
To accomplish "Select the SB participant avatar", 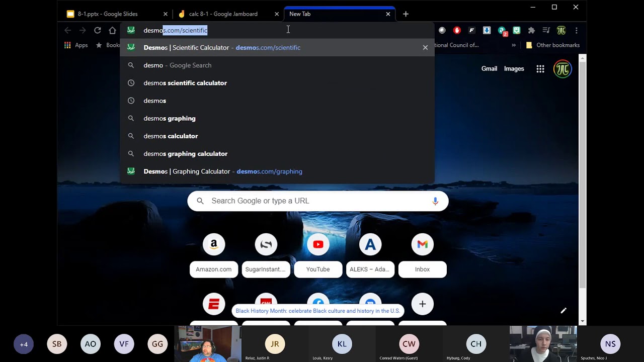I will (x=57, y=344).
